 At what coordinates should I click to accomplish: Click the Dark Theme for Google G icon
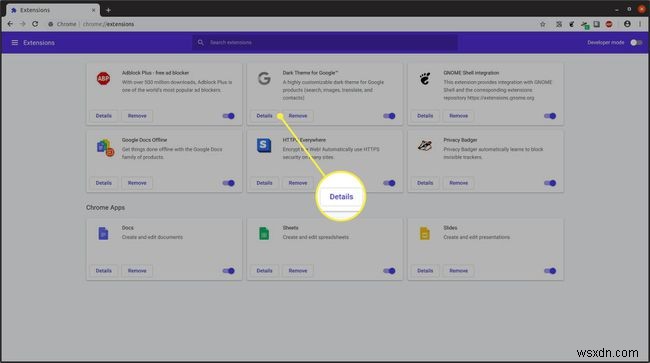click(x=264, y=78)
